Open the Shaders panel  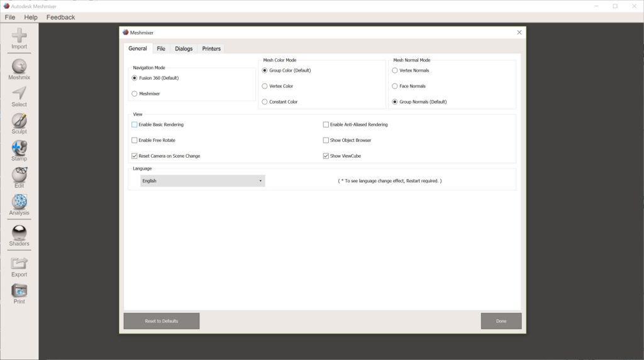[x=19, y=236]
